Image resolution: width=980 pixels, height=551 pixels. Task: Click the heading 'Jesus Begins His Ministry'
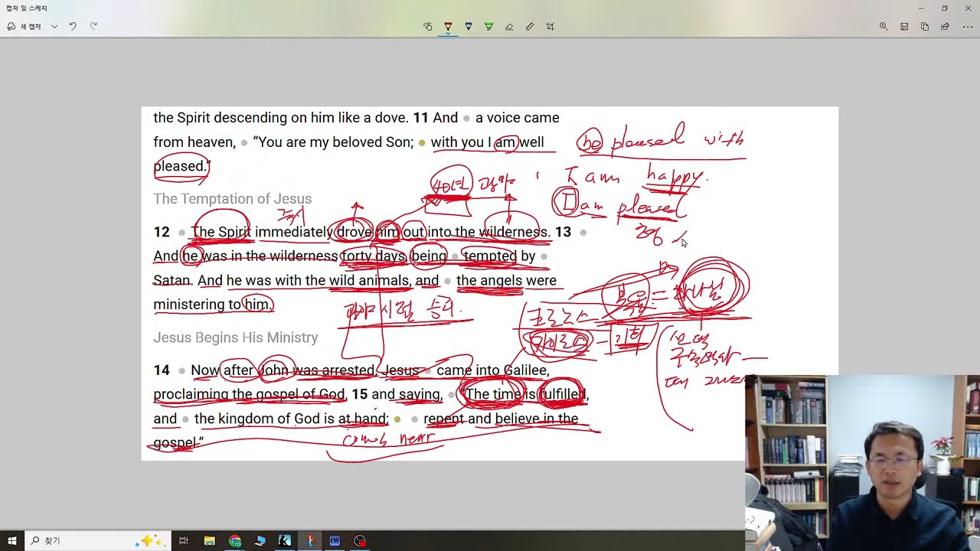tap(235, 337)
